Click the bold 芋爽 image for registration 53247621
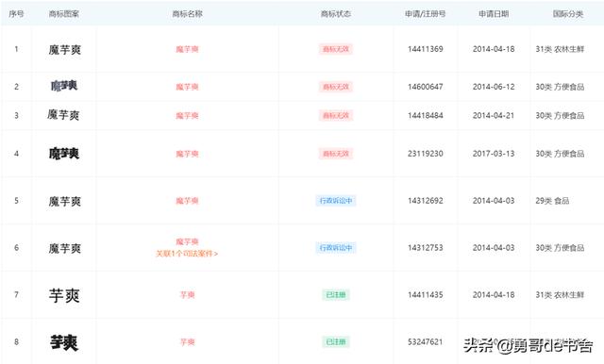 pos(64,342)
